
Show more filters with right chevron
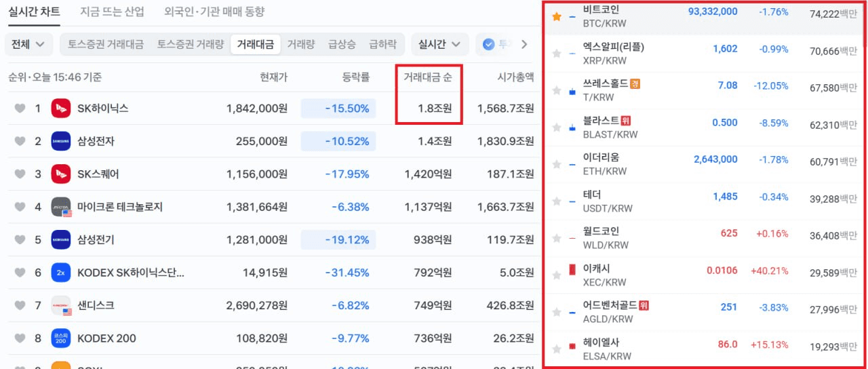click(524, 44)
